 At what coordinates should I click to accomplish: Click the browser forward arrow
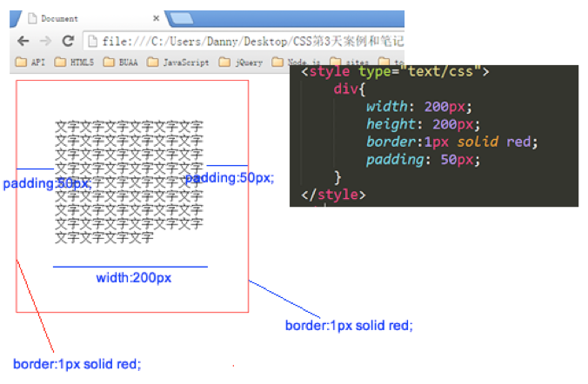coord(45,41)
